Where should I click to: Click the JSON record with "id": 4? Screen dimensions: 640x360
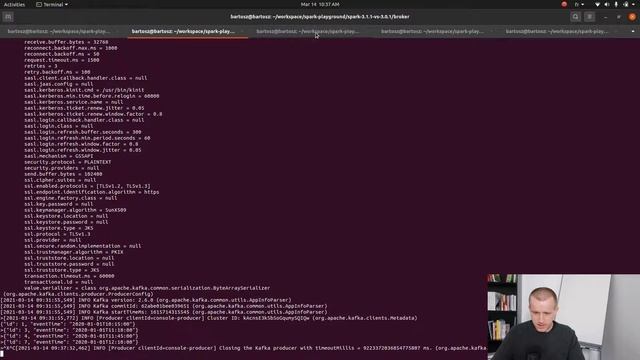[69, 336]
